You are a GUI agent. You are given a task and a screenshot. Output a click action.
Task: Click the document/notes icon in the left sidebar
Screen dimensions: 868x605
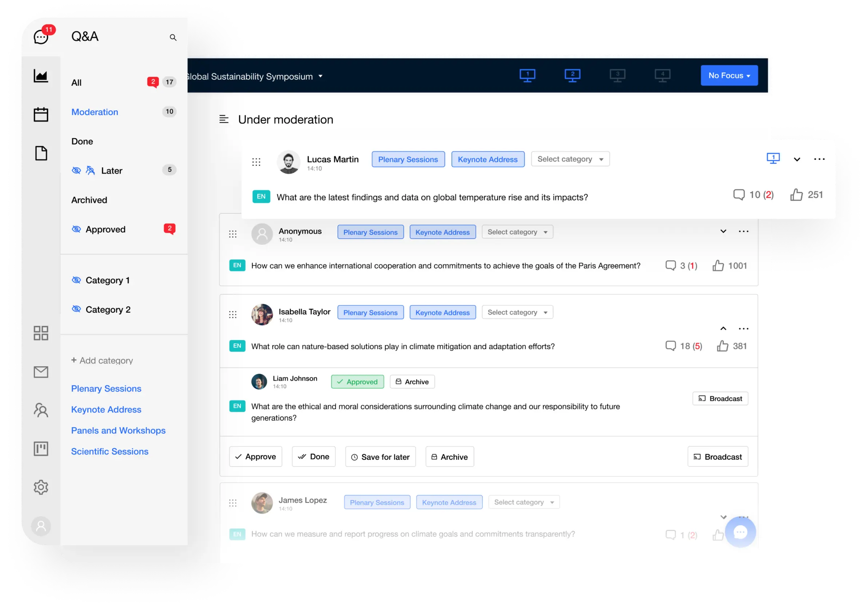tap(41, 152)
